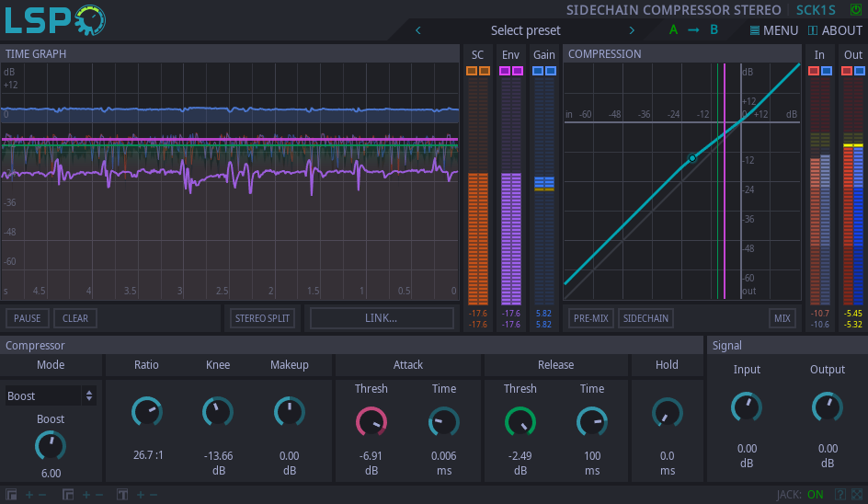The width and height of the screenshot is (868, 504).
Task: Enable STEREO SPLIT mode
Action: click(x=262, y=318)
